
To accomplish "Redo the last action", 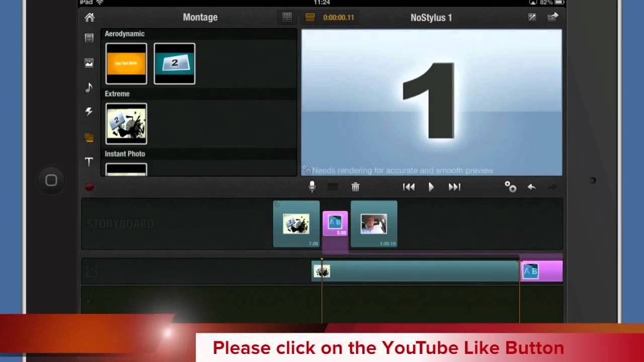I will [x=552, y=187].
